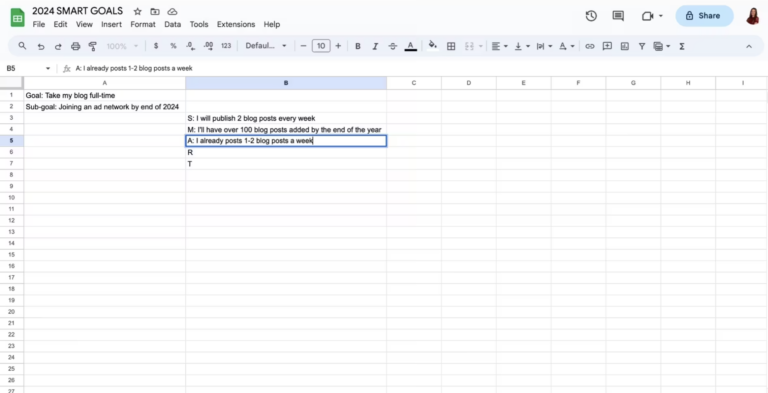Image resolution: width=768 pixels, height=393 pixels.
Task: Toggle strikethrough formatting
Action: pos(392,46)
